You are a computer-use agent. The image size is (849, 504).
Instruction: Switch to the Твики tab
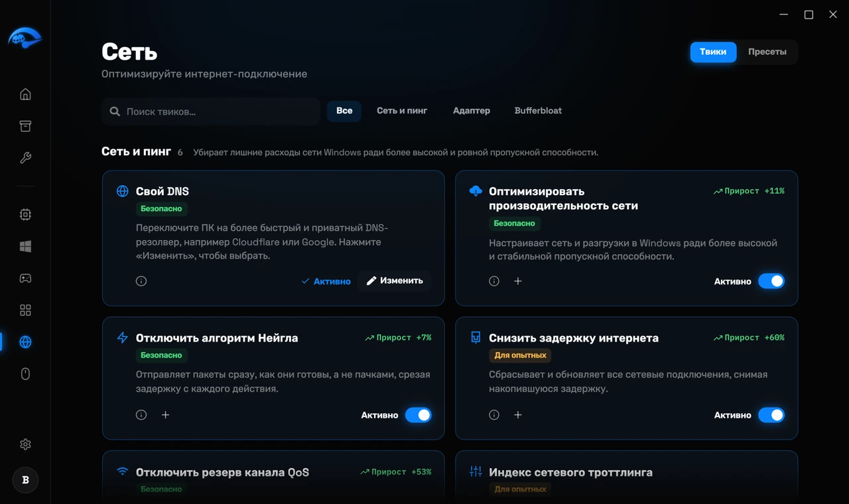click(x=713, y=52)
